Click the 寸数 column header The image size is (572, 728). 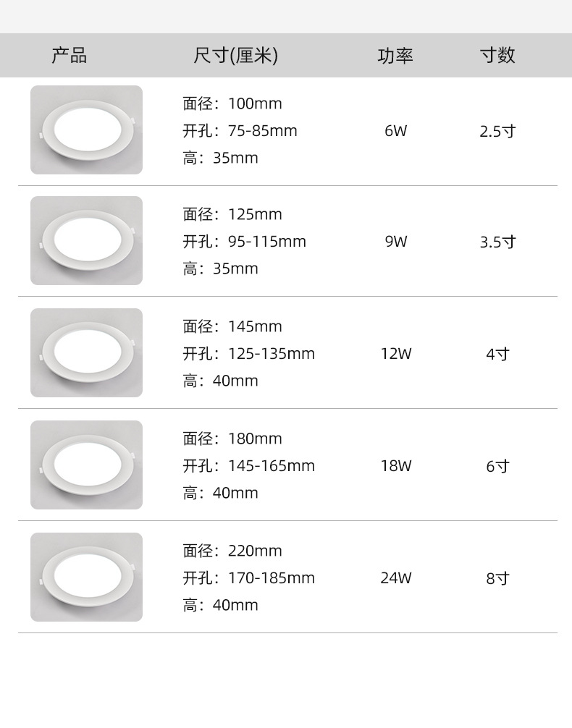coord(497,56)
